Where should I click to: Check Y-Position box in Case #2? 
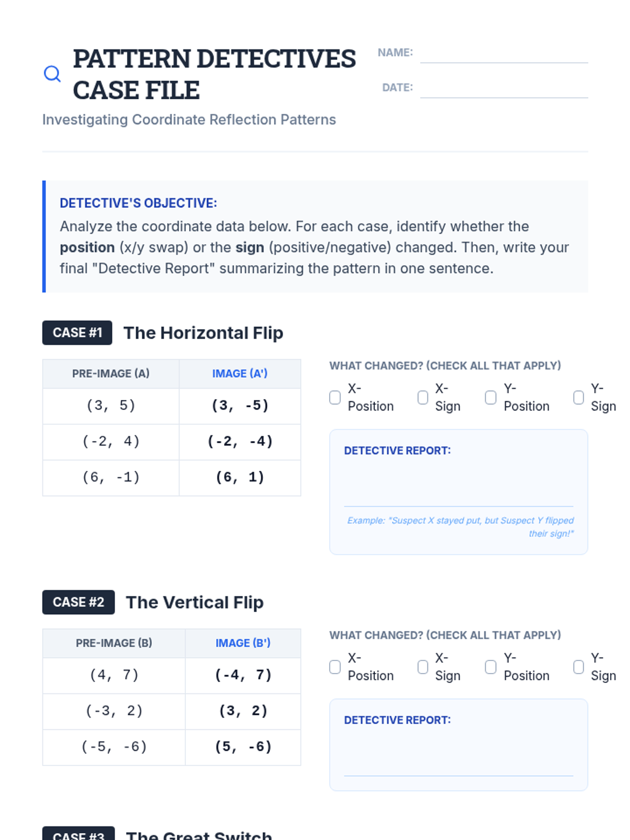[x=490, y=667]
